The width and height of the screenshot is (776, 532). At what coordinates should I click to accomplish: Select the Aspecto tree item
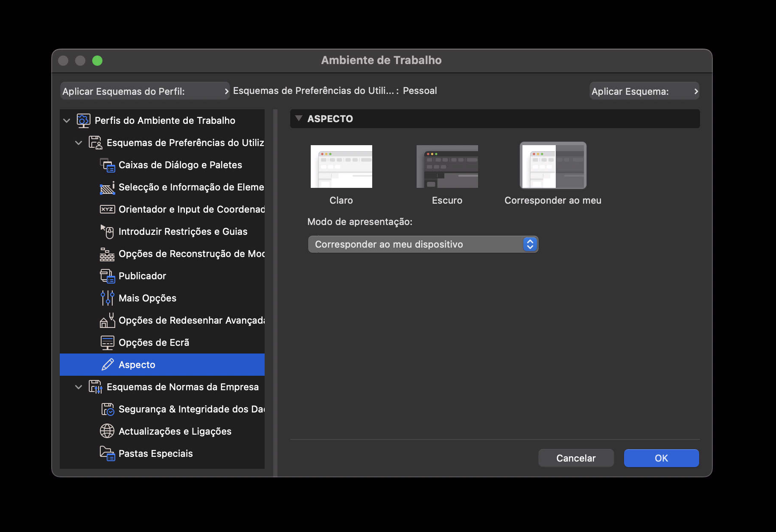162,365
